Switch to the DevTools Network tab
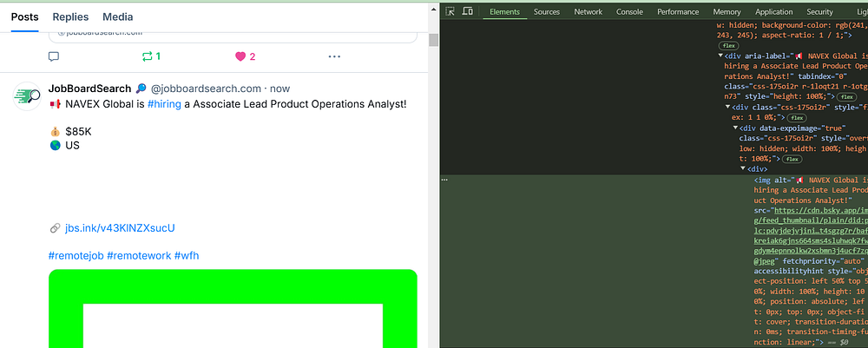This screenshot has width=868, height=348. (588, 11)
